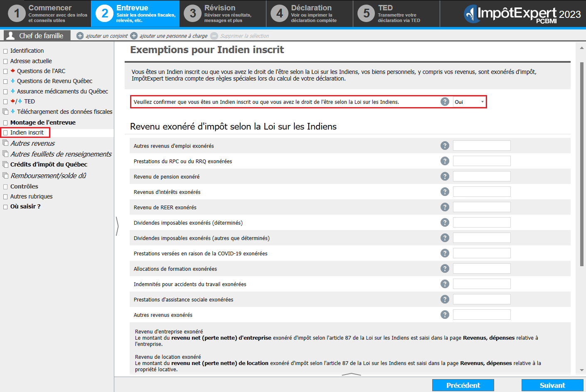Open the Où saisir ? sidebar item
This screenshot has width=586, height=392.
coord(25,206)
